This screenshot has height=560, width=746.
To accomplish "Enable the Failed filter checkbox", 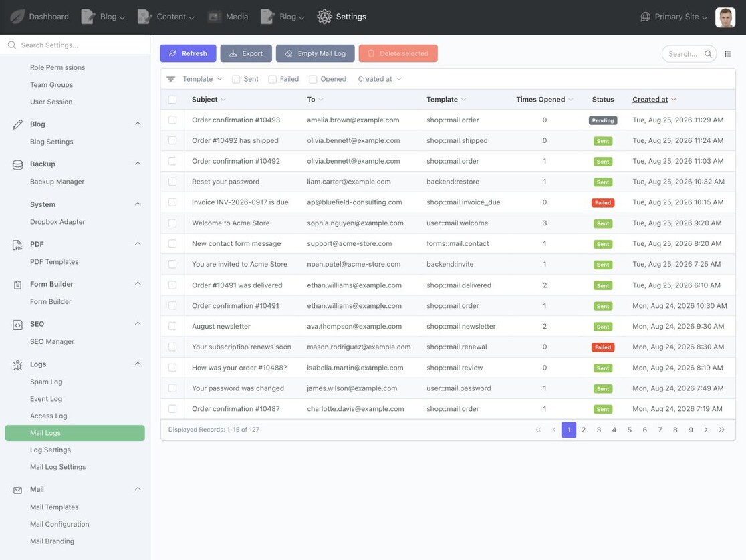I will point(272,79).
